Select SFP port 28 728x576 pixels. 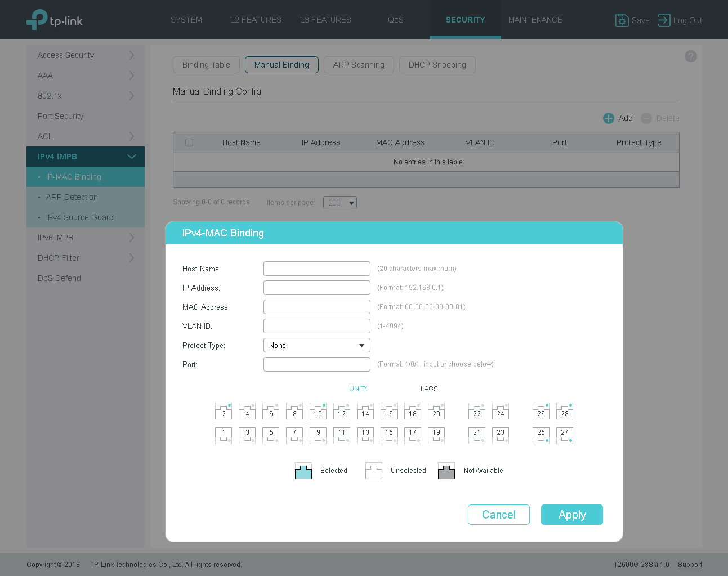coord(565,411)
